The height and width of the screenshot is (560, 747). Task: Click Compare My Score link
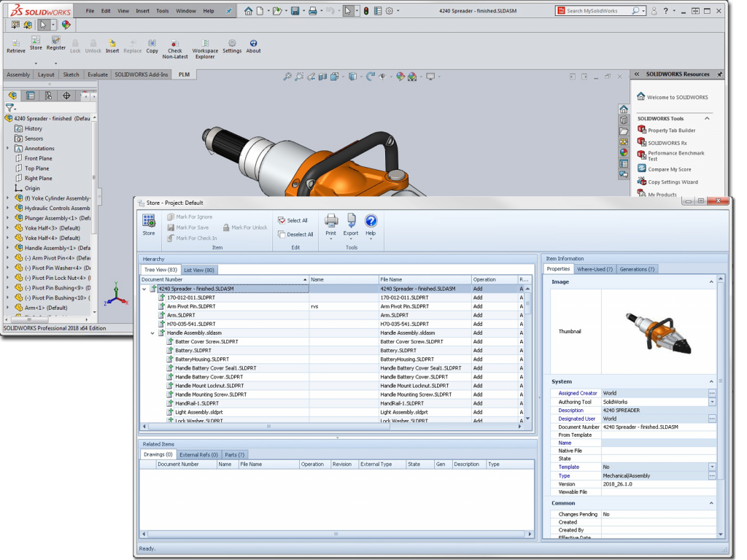point(670,169)
